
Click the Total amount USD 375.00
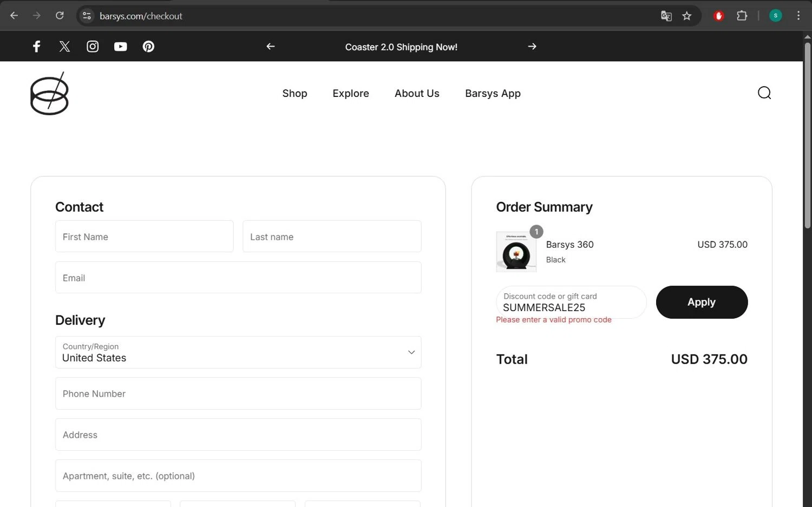point(709,359)
